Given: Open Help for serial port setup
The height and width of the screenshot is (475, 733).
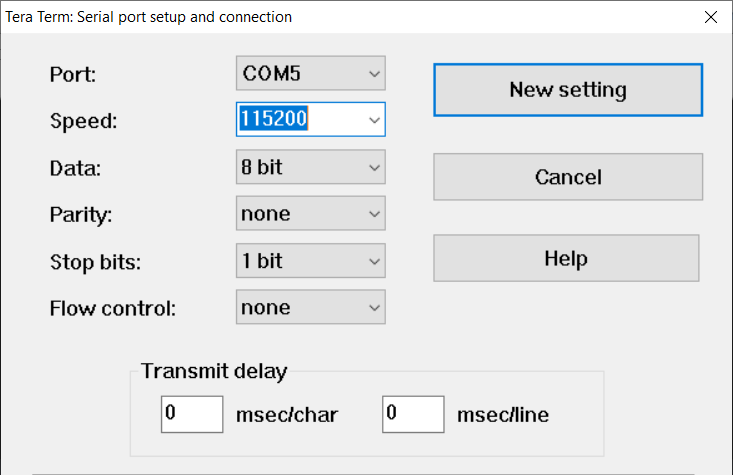Looking at the screenshot, I should click(565, 258).
